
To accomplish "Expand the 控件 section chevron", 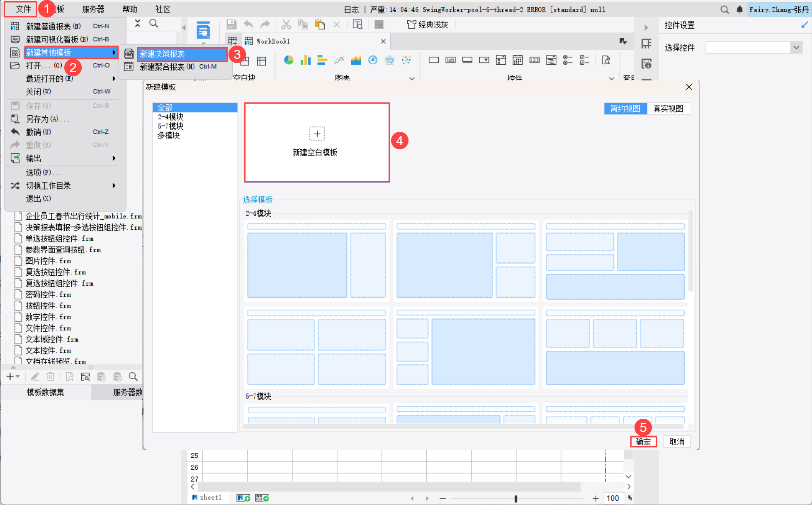I will coord(611,78).
